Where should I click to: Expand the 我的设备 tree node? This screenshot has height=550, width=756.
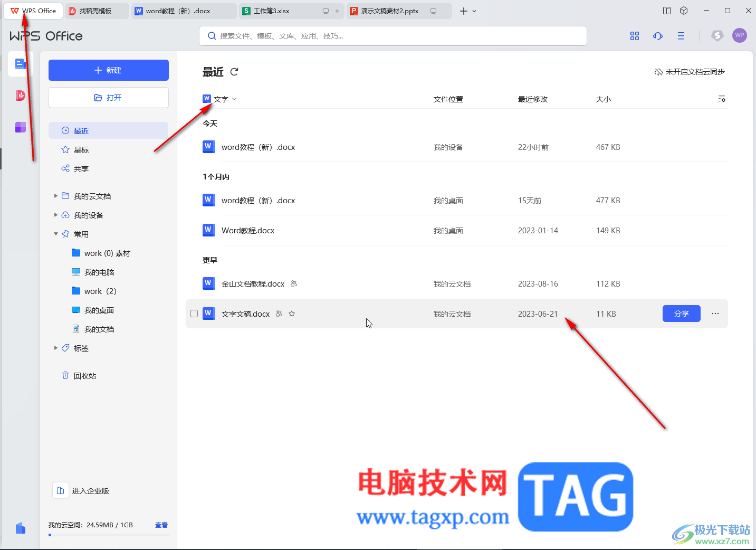[x=56, y=215]
